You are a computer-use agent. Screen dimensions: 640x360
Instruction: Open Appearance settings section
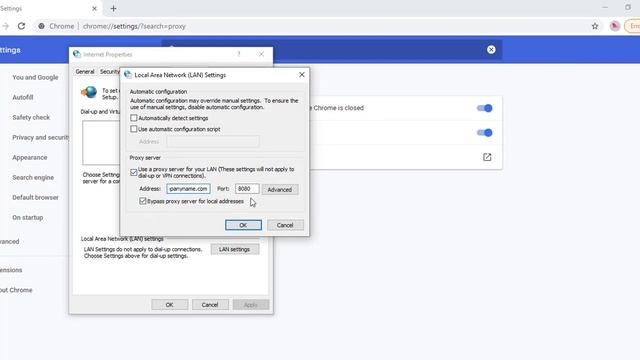click(x=29, y=157)
